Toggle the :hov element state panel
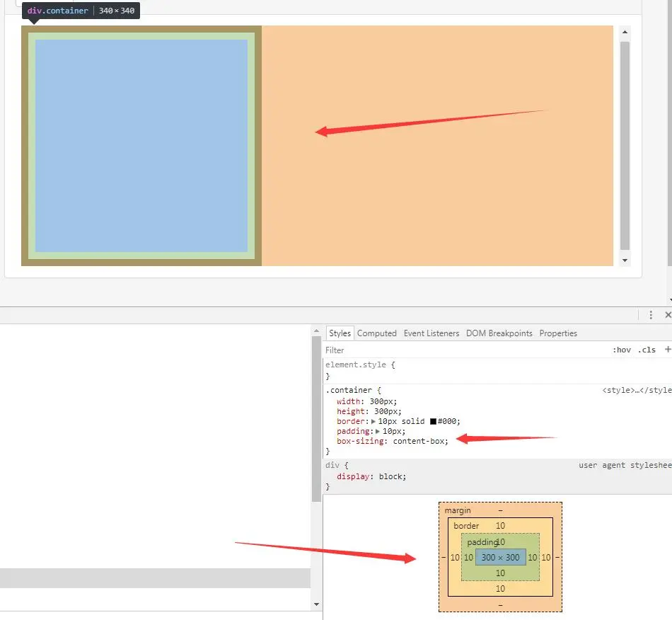Image resolution: width=672 pixels, height=620 pixels. pyautogui.click(x=621, y=350)
